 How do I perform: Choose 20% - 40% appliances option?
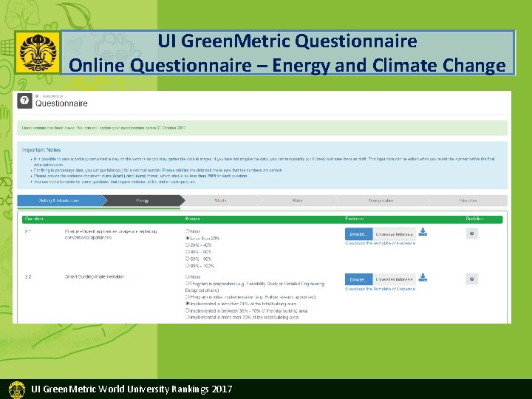click(187, 245)
